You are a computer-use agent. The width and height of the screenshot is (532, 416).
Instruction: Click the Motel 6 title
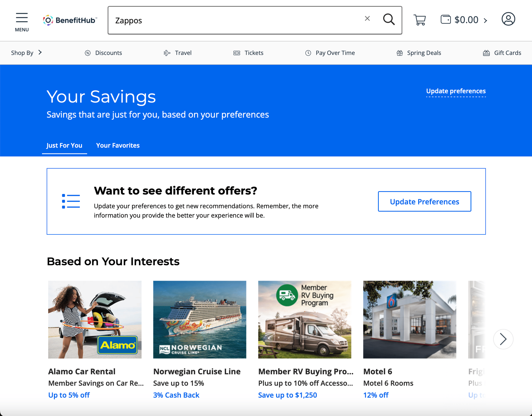tap(377, 371)
